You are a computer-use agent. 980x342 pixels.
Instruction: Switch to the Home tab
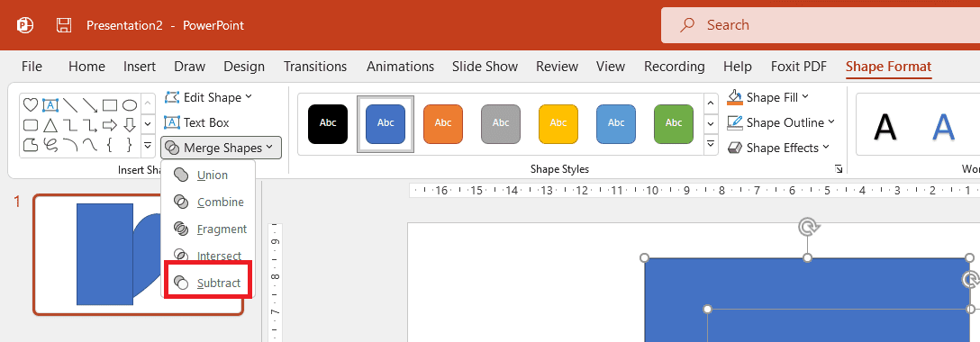pyautogui.click(x=86, y=67)
